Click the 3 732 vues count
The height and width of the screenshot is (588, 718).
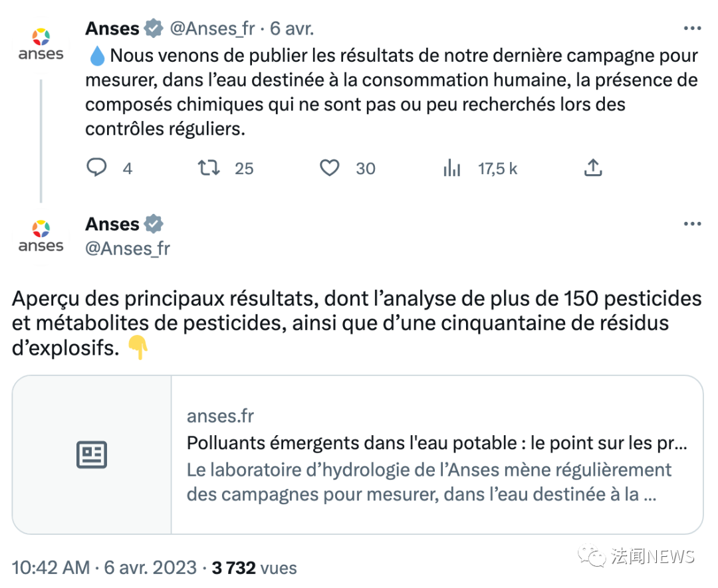tap(254, 568)
